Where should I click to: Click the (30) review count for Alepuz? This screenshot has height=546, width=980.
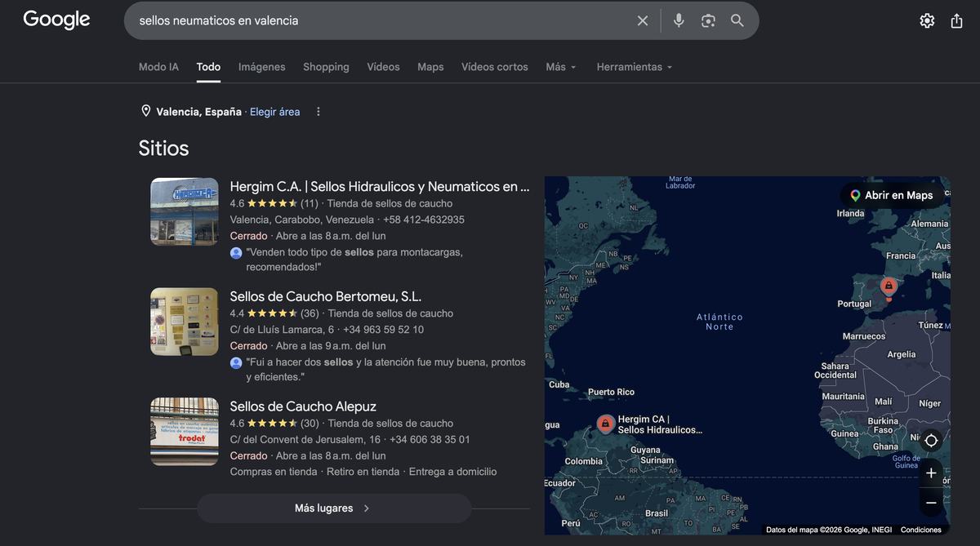pos(310,423)
